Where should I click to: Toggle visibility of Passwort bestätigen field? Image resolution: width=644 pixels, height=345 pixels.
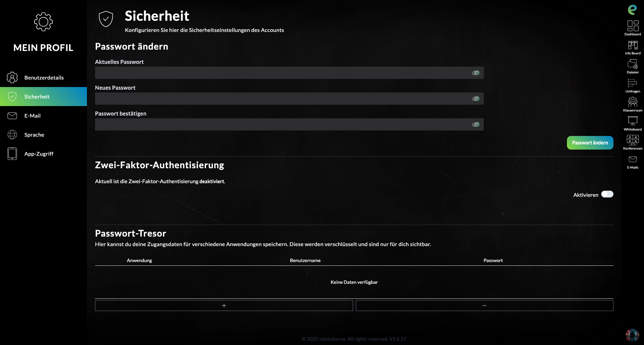click(476, 124)
